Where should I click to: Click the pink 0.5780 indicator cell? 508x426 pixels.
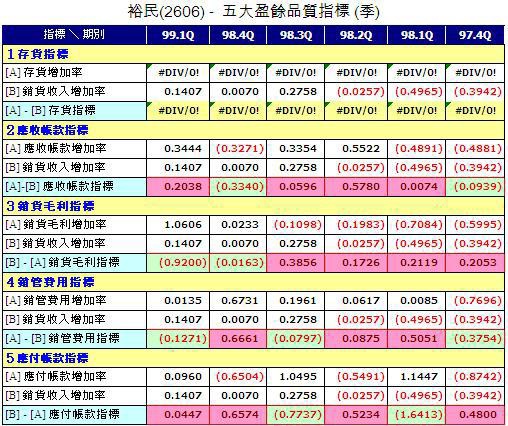click(356, 187)
